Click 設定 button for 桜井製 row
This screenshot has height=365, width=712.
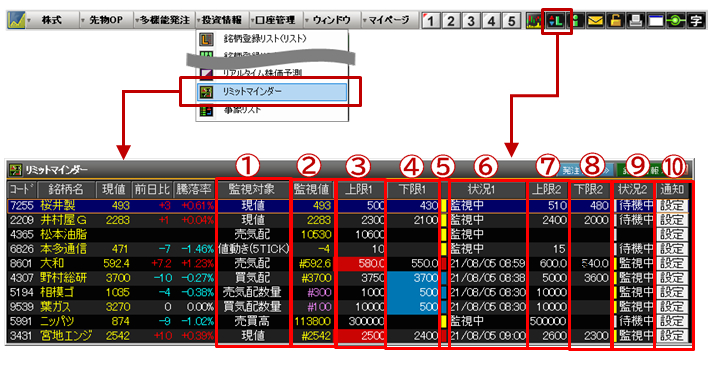[x=672, y=206]
